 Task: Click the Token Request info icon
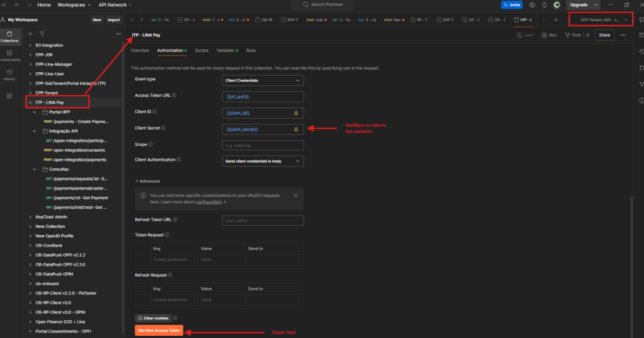[x=167, y=235]
